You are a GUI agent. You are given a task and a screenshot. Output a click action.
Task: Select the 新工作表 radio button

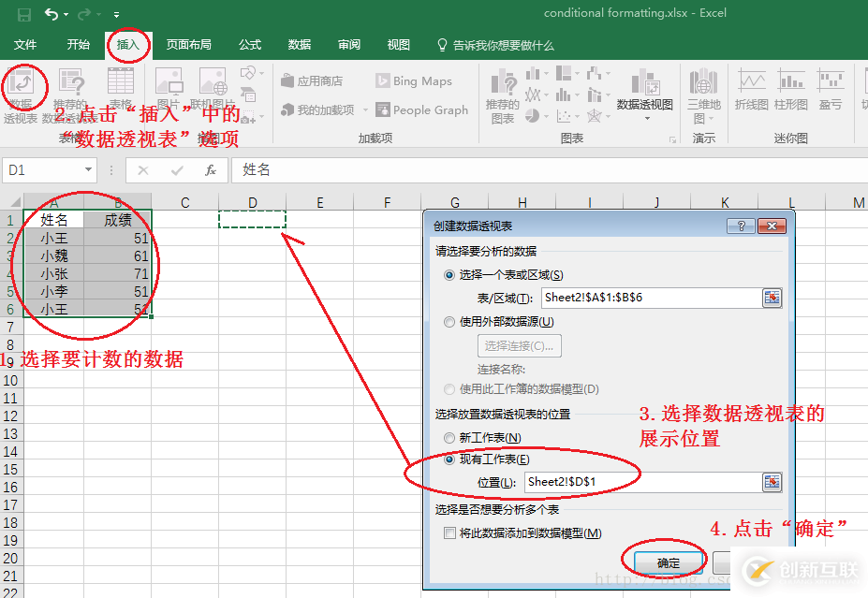pos(449,438)
